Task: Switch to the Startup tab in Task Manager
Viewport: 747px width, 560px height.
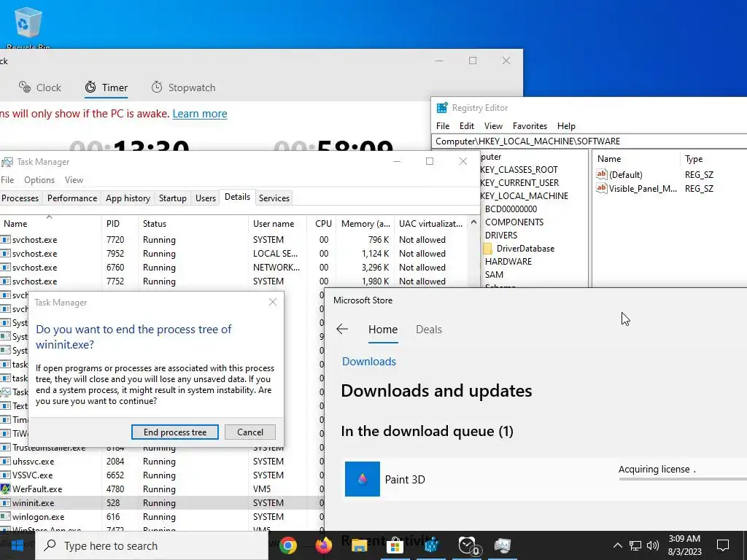Action: (x=172, y=198)
